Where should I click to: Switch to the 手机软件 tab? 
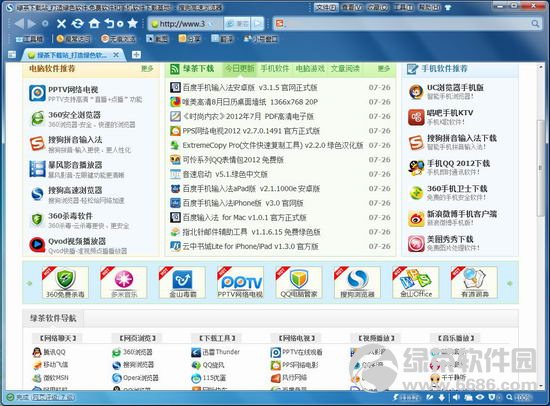tap(275, 68)
